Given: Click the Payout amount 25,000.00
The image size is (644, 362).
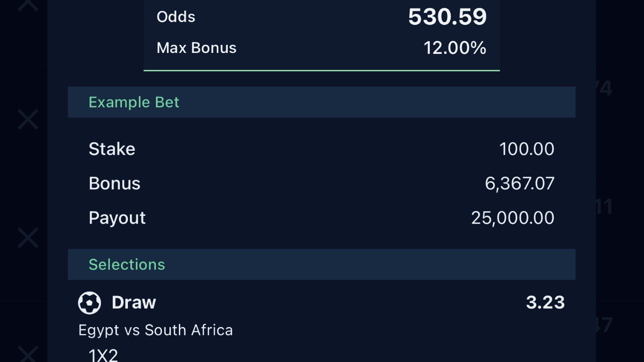Looking at the screenshot, I should (x=513, y=218).
